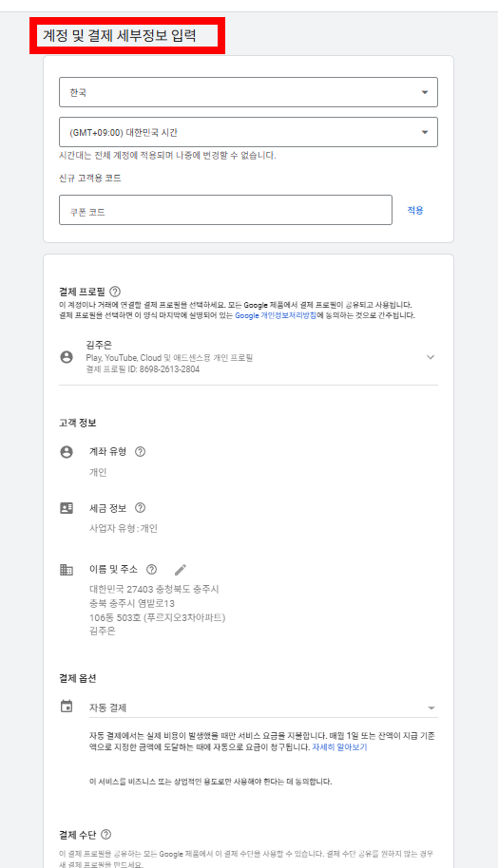The image size is (498, 868).
Task: Click the 쿠폰 코드 input field
Action: 225,210
